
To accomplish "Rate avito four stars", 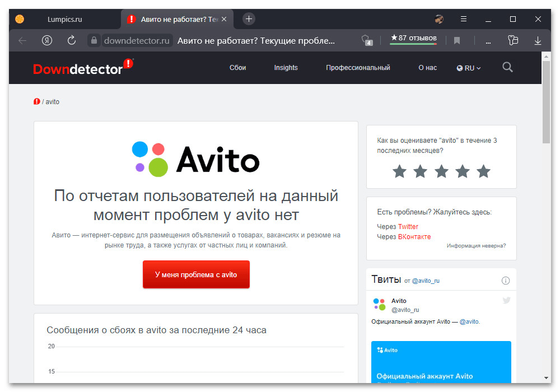I will [x=463, y=171].
